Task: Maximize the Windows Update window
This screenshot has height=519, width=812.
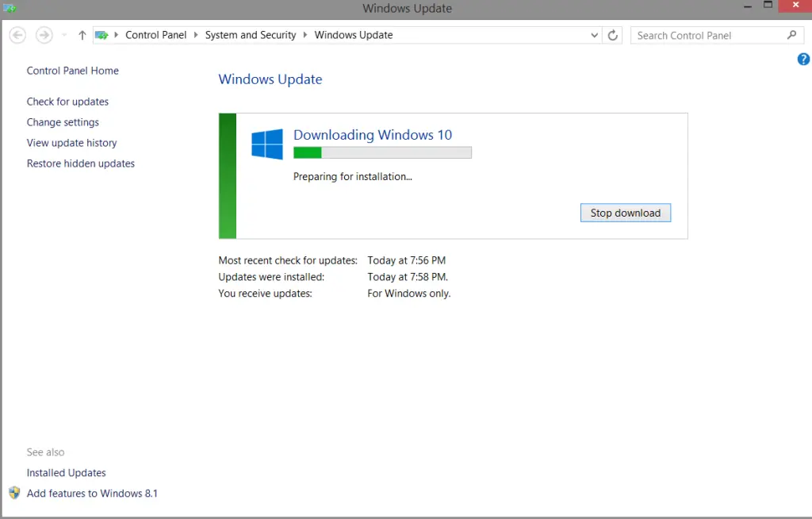Action: pos(768,6)
